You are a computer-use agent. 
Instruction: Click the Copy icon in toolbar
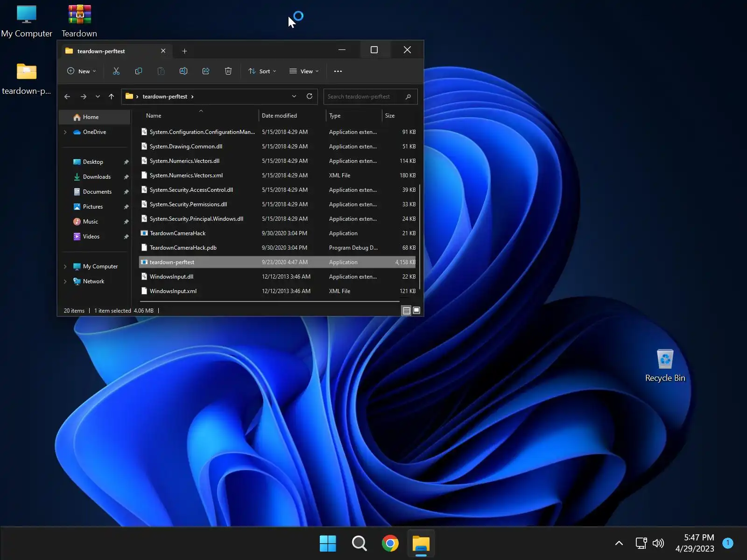pos(139,71)
